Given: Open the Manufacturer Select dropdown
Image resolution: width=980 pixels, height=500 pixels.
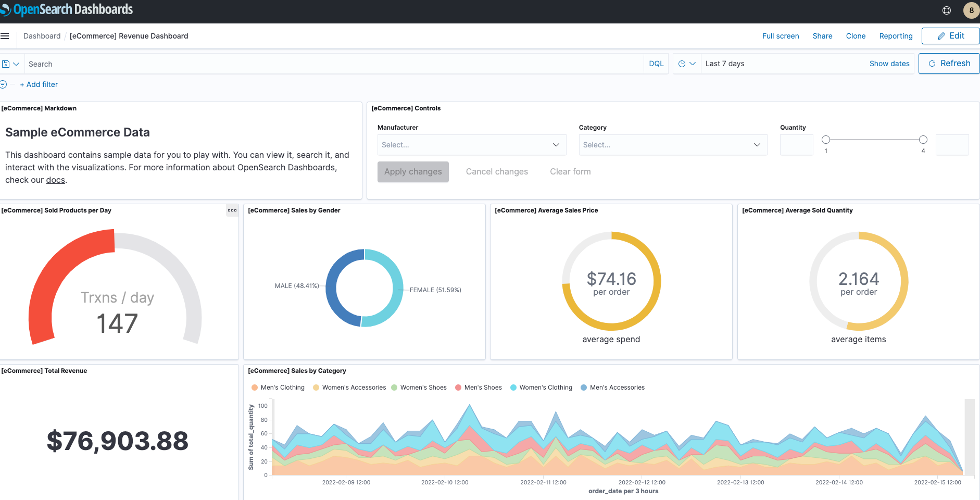Looking at the screenshot, I should tap(471, 145).
